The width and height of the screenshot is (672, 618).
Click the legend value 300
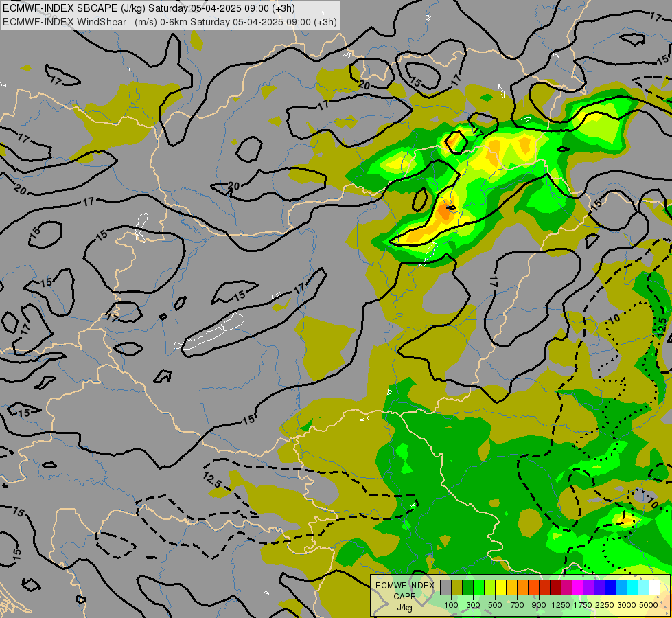pyautogui.click(x=473, y=605)
